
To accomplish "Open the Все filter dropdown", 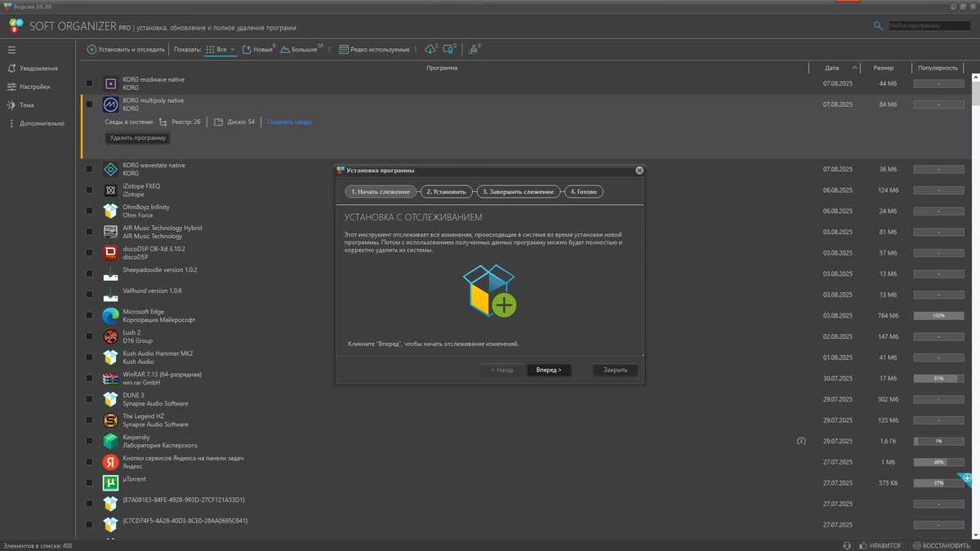I will click(220, 50).
